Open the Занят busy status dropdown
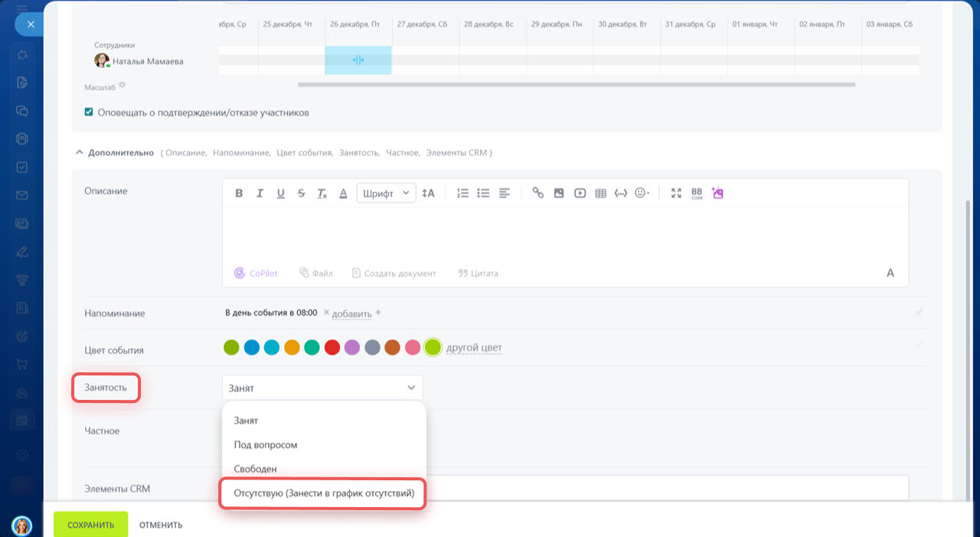 click(x=322, y=388)
